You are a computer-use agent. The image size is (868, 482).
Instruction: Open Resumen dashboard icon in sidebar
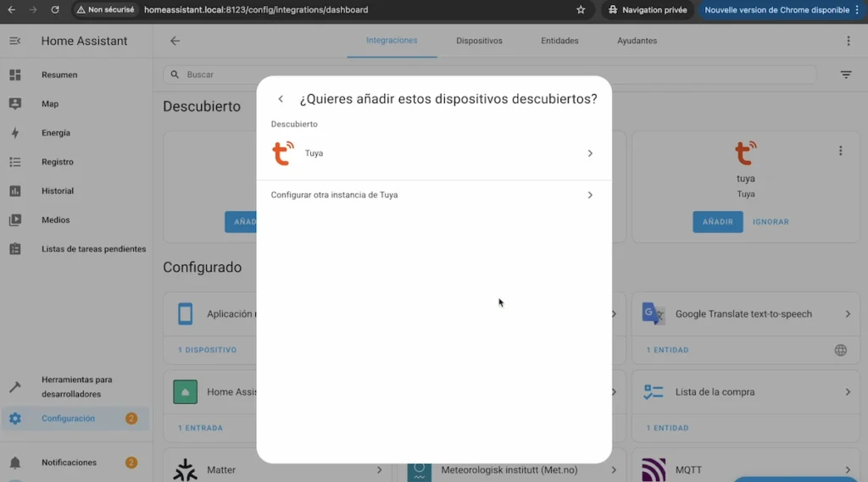[x=15, y=75]
